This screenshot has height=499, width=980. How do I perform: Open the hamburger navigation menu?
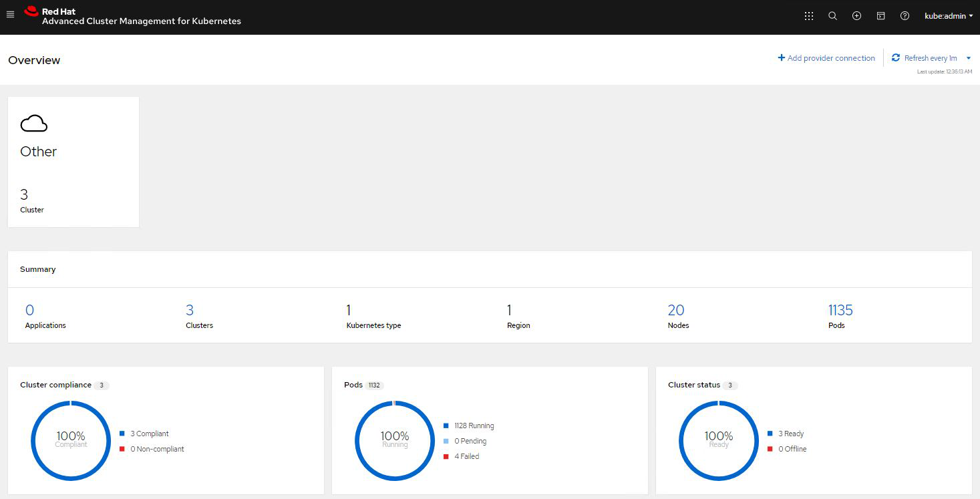click(10, 15)
